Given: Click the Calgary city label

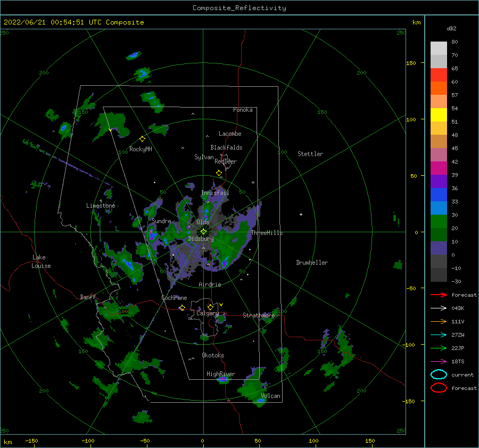Looking at the screenshot, I should [208, 313].
